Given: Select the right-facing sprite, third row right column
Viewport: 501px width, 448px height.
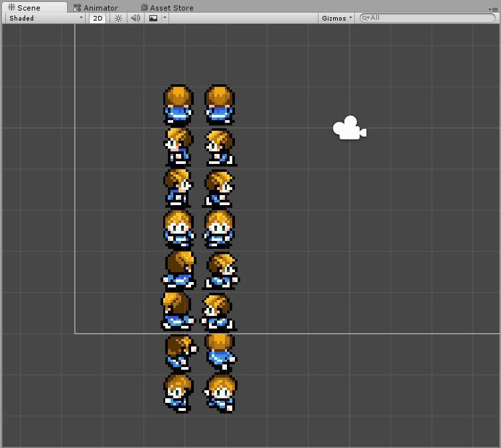Looking at the screenshot, I should tap(218, 189).
